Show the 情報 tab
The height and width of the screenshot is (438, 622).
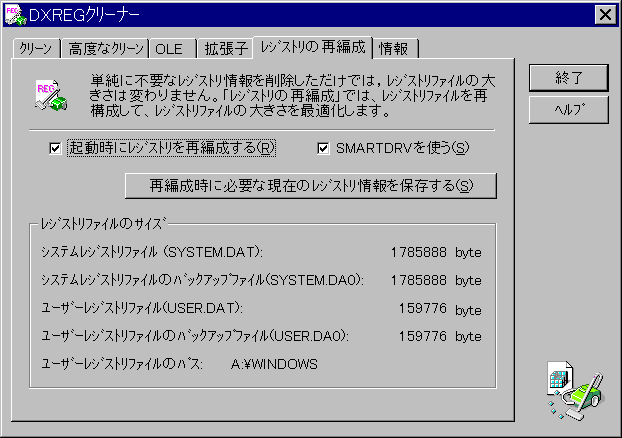tap(396, 49)
